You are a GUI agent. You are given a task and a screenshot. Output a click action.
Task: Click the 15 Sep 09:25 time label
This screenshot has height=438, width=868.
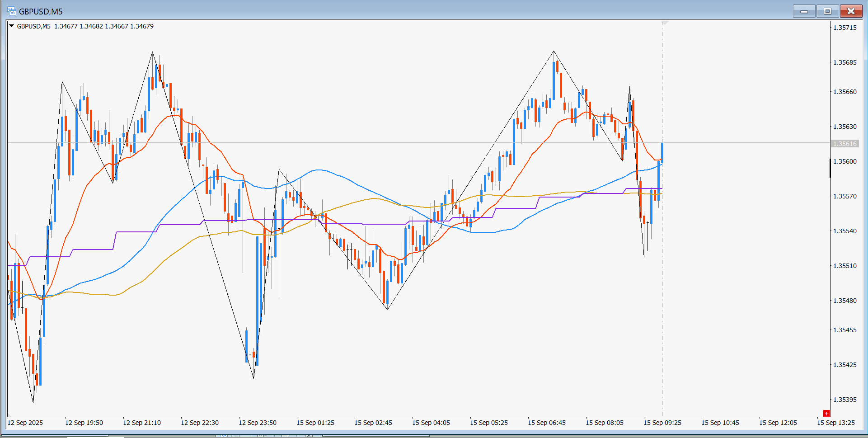tap(662, 423)
